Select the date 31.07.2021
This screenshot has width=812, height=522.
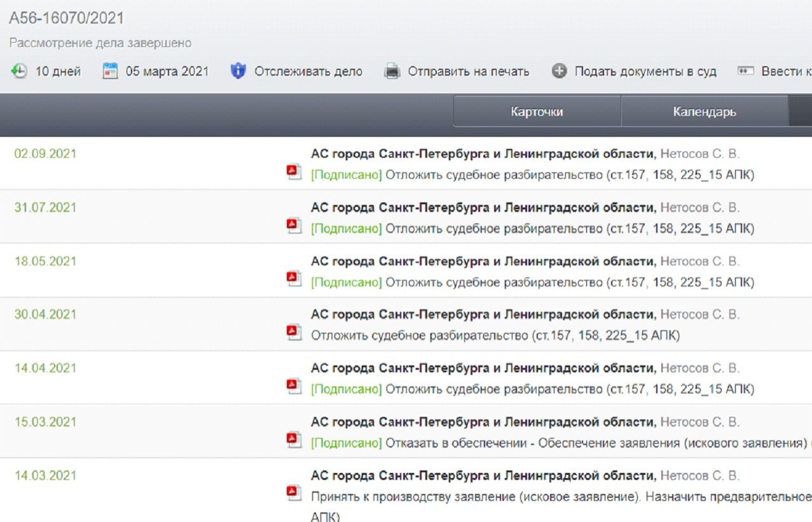[45, 207]
